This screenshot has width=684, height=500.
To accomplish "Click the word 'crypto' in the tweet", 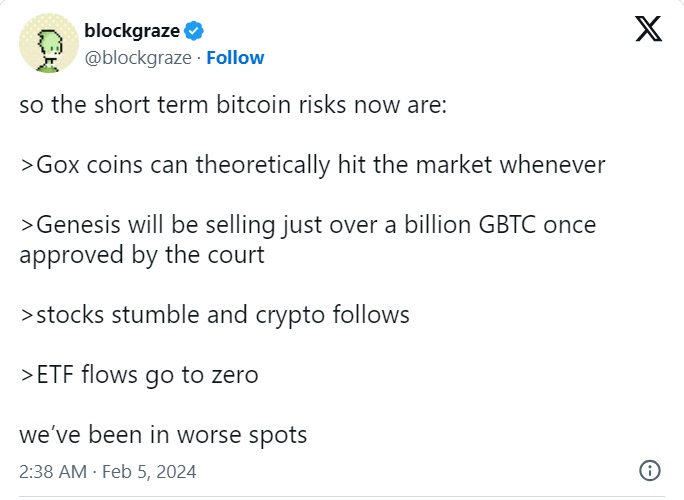I will coord(290,316).
